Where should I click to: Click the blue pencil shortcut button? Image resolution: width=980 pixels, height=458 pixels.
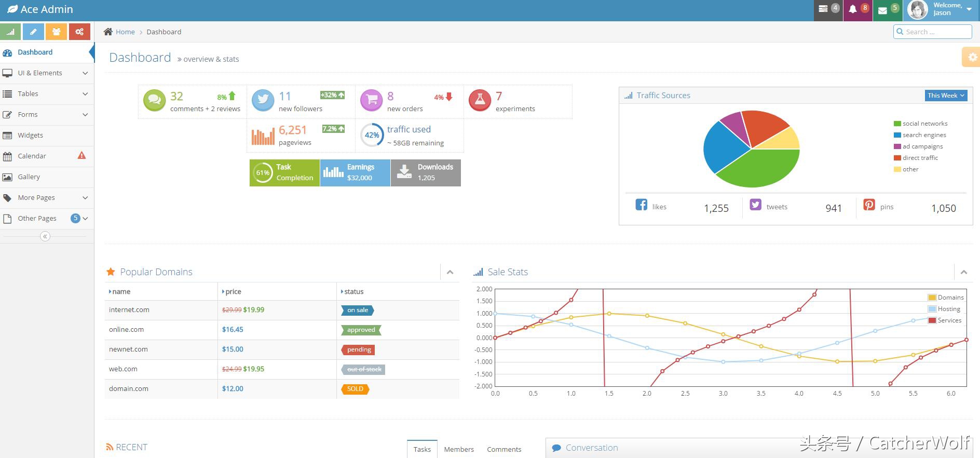[x=33, y=32]
